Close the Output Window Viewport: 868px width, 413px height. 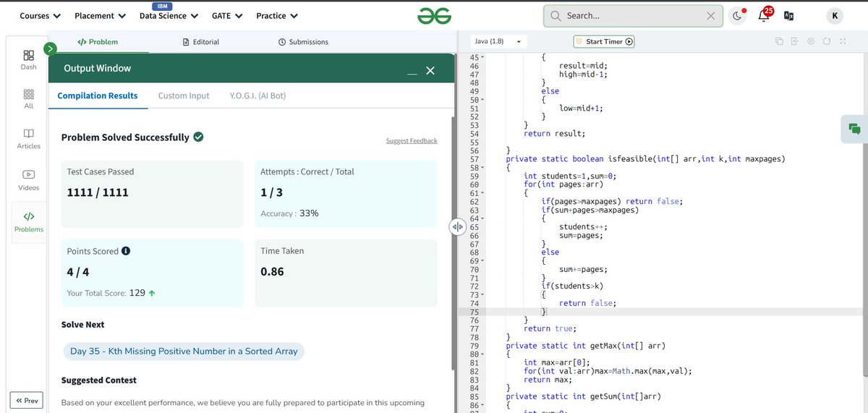click(430, 70)
